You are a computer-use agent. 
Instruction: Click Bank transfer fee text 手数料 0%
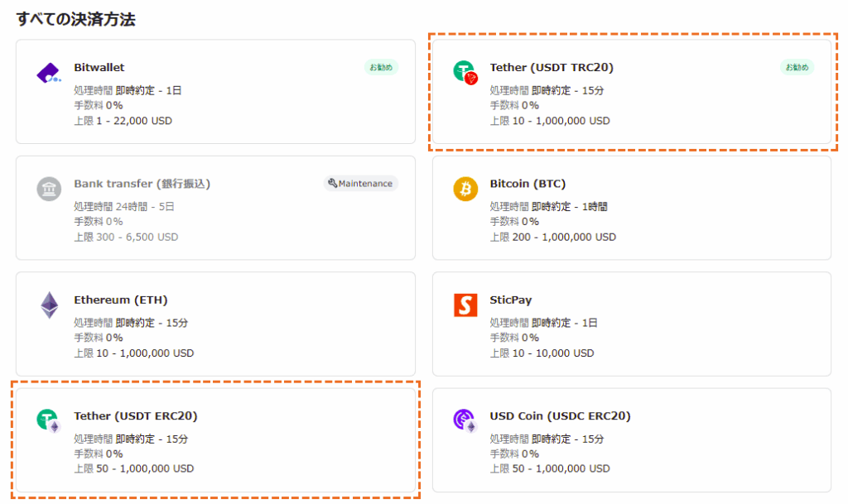99,222
